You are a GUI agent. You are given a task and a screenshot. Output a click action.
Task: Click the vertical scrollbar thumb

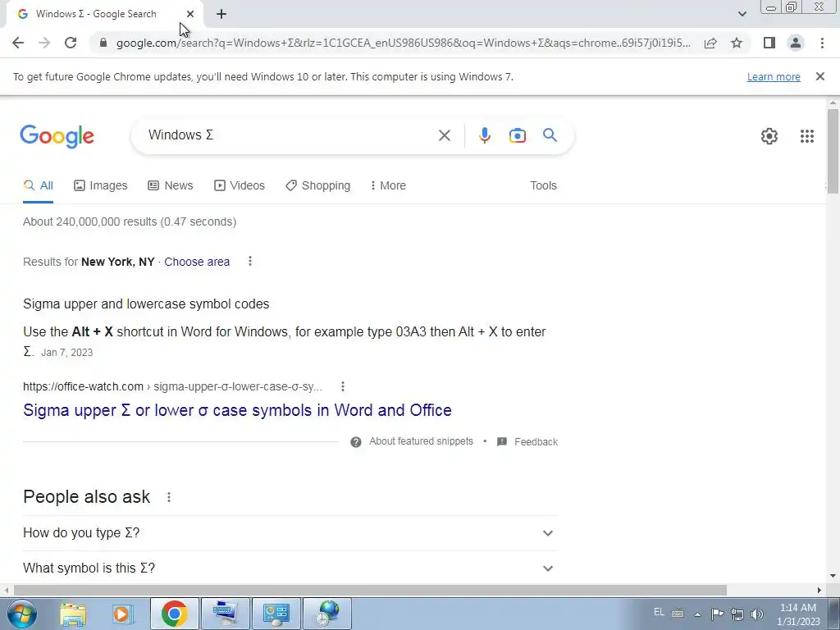(x=833, y=151)
